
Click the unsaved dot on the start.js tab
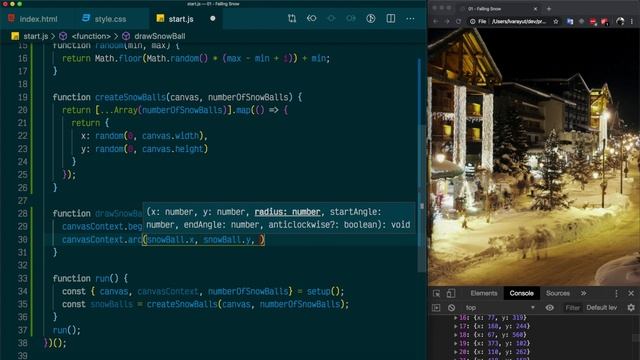(x=213, y=18)
